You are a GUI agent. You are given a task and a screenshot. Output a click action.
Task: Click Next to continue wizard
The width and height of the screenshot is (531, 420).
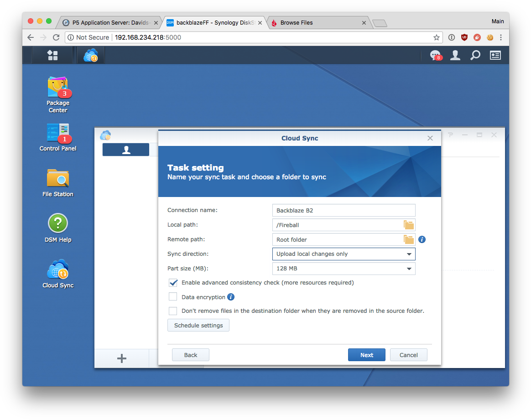click(367, 355)
